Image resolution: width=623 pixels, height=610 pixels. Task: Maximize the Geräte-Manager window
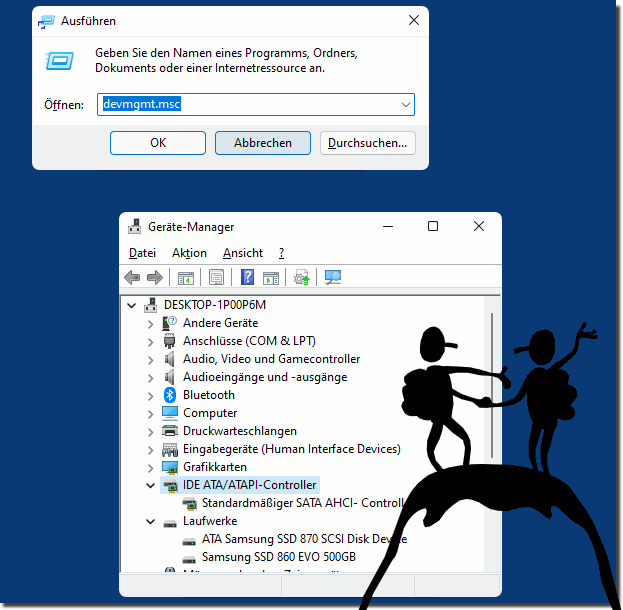(433, 226)
